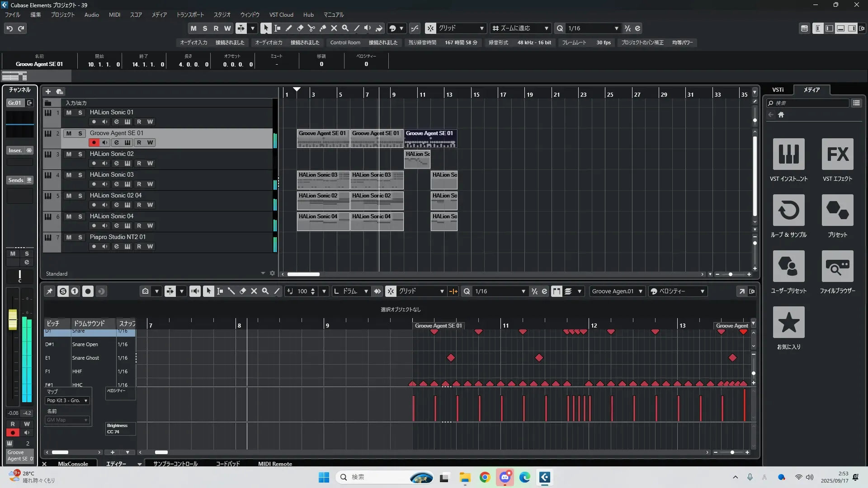Image resolution: width=868 pixels, height=488 pixels.
Task: Solo the Piapro Studio NT2 01 track
Action: (x=80, y=237)
